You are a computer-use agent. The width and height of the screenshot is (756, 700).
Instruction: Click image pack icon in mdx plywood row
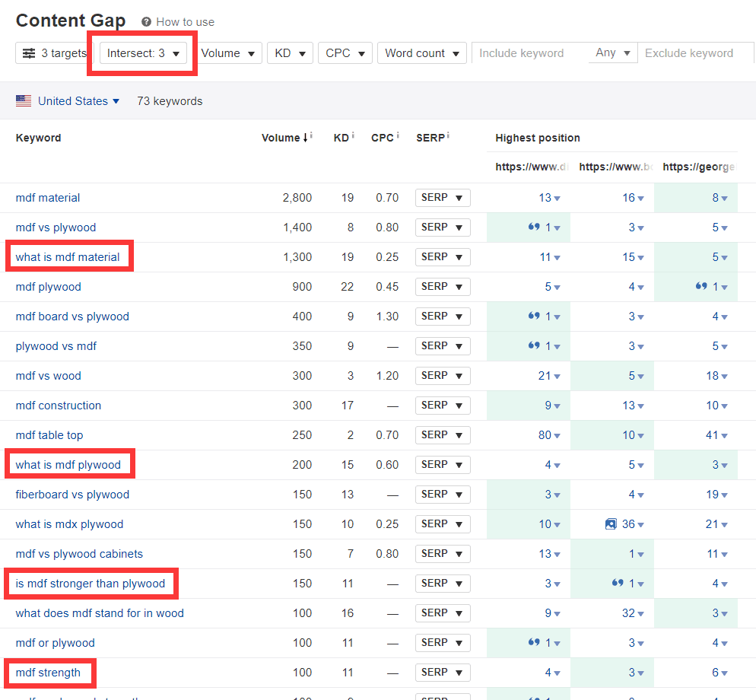point(610,524)
